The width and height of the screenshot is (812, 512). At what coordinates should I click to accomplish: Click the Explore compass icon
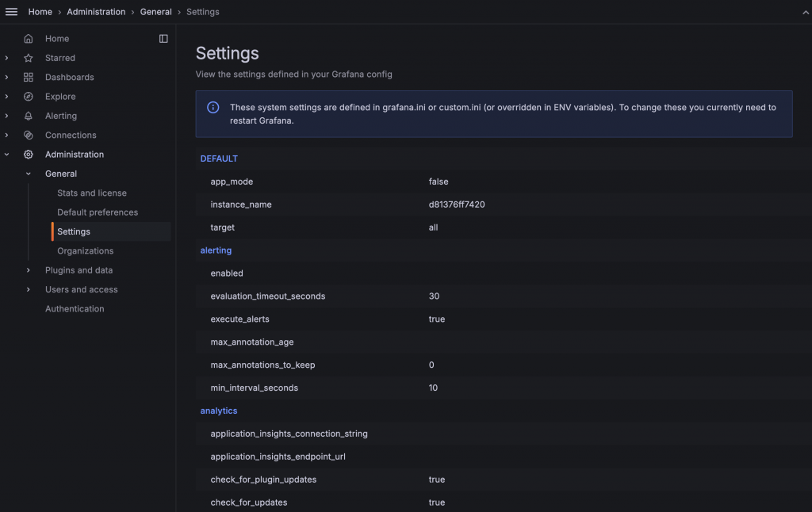point(29,97)
